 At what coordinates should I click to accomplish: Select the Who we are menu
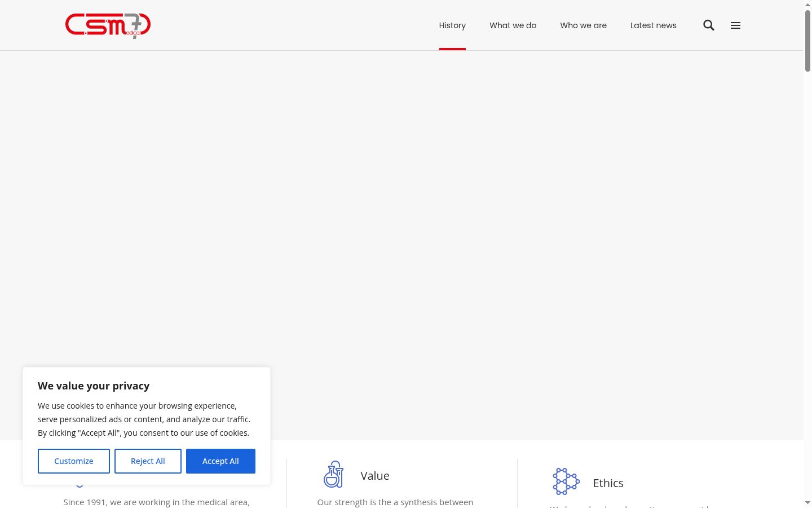(x=583, y=25)
